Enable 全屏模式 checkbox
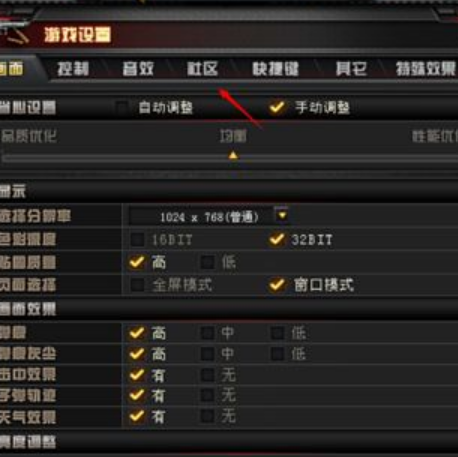Viewport: 458px width, 457px height. coord(137,285)
